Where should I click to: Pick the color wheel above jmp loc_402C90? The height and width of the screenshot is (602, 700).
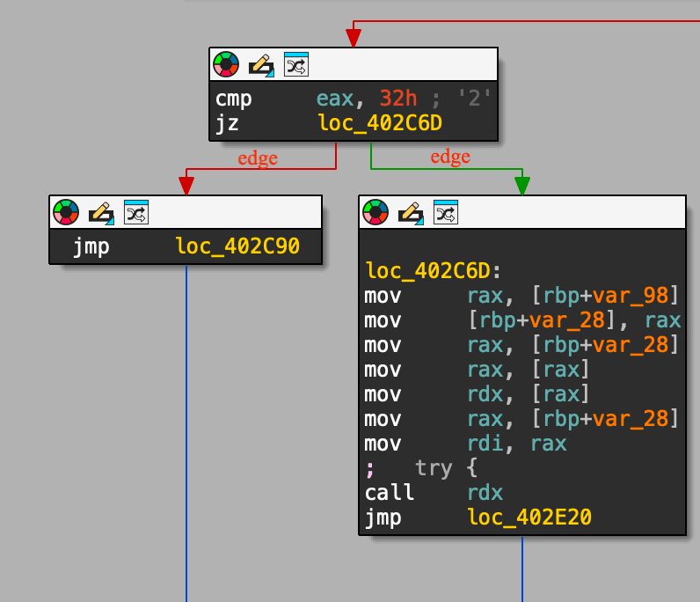tap(66, 212)
